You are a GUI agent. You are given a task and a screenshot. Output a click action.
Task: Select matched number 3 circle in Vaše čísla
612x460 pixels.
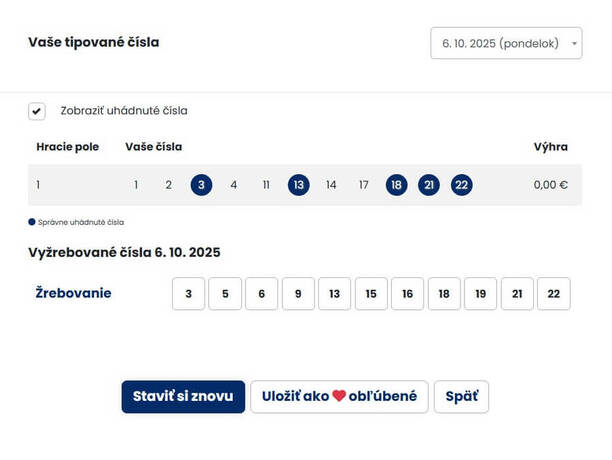tap(201, 185)
